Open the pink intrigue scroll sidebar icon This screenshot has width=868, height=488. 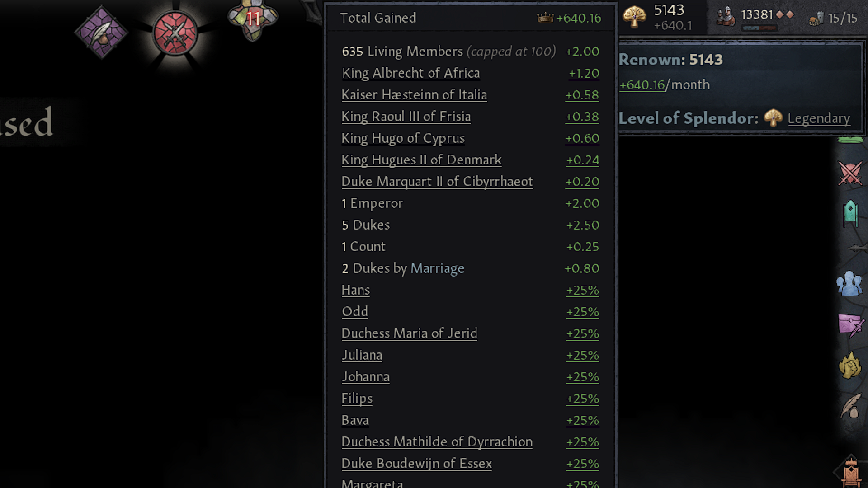point(851,325)
